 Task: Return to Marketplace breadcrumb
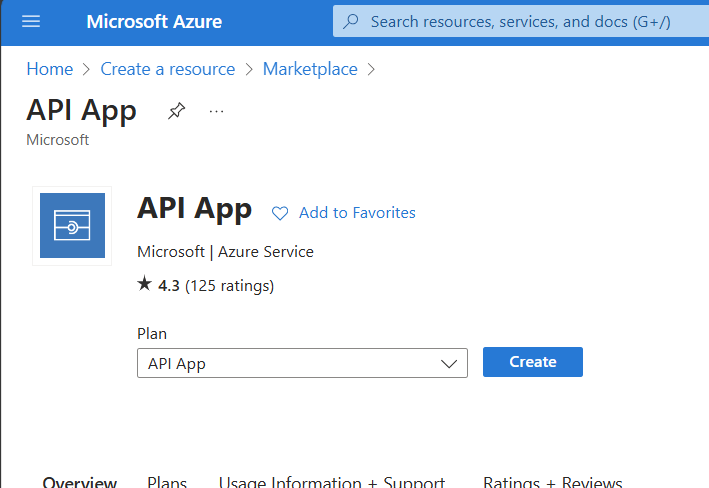tap(310, 69)
